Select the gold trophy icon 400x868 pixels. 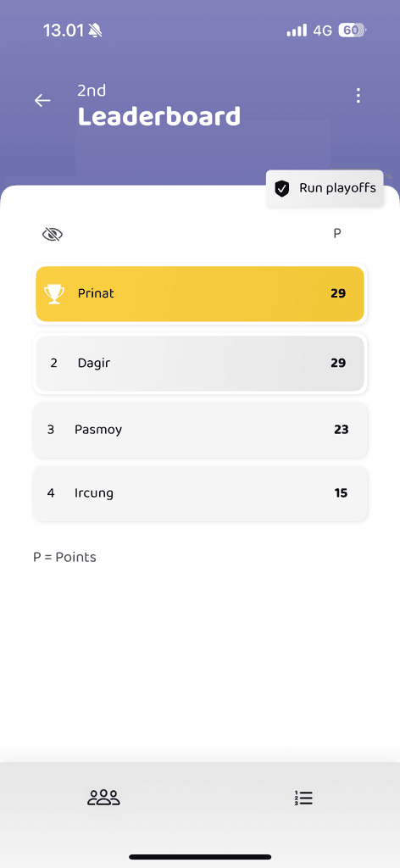(54, 294)
